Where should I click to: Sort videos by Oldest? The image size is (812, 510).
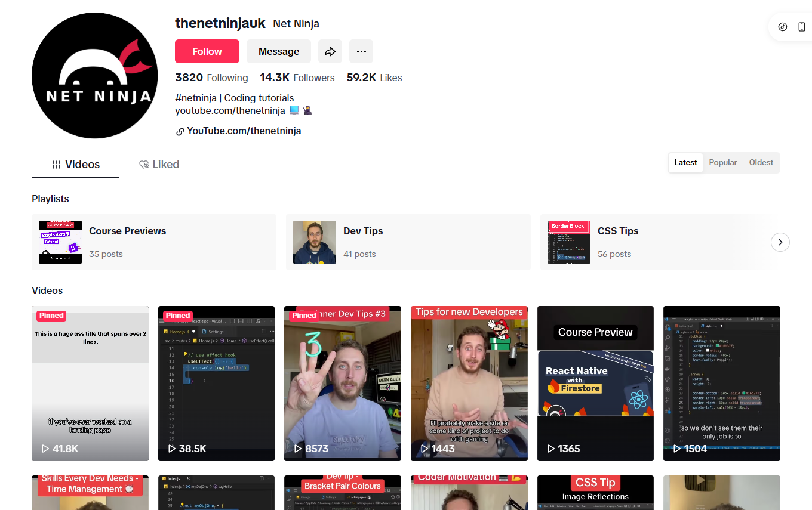[761, 163]
